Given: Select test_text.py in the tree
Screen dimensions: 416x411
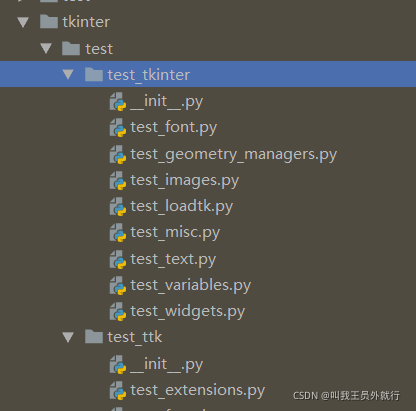Looking at the screenshot, I should pos(173,260).
